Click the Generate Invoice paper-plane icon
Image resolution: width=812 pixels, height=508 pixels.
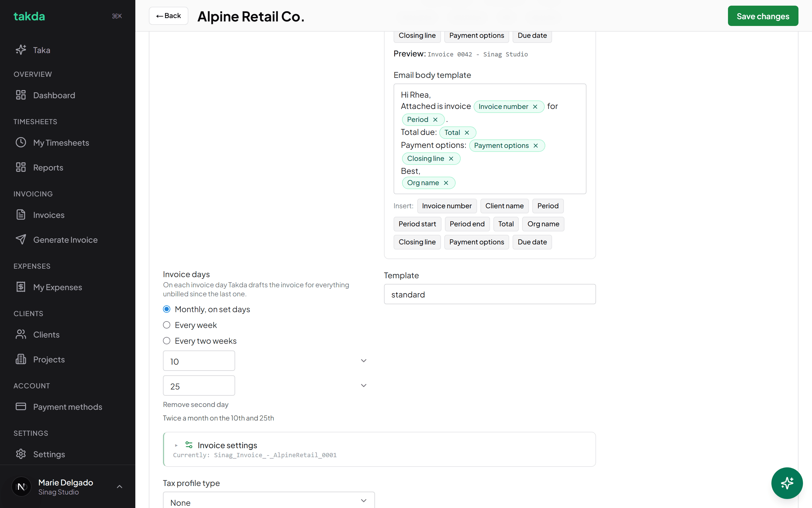(x=21, y=240)
